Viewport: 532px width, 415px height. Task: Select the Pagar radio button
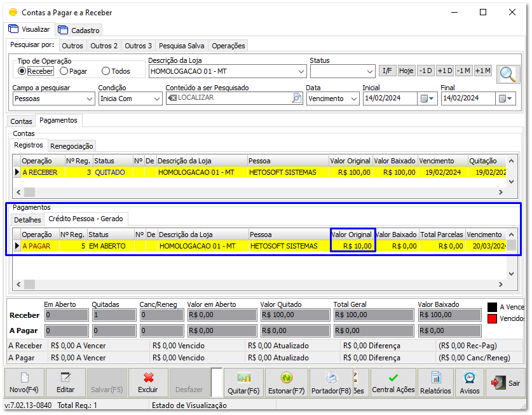coord(64,72)
